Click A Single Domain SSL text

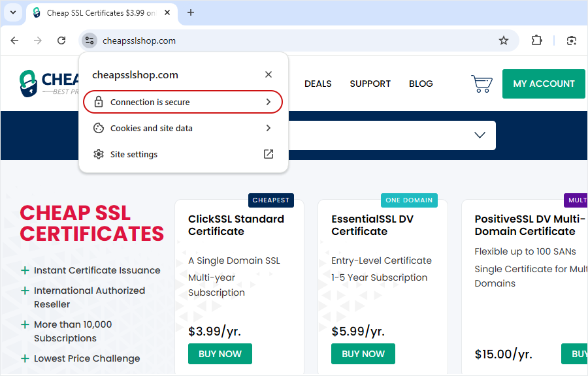pyautogui.click(x=234, y=260)
